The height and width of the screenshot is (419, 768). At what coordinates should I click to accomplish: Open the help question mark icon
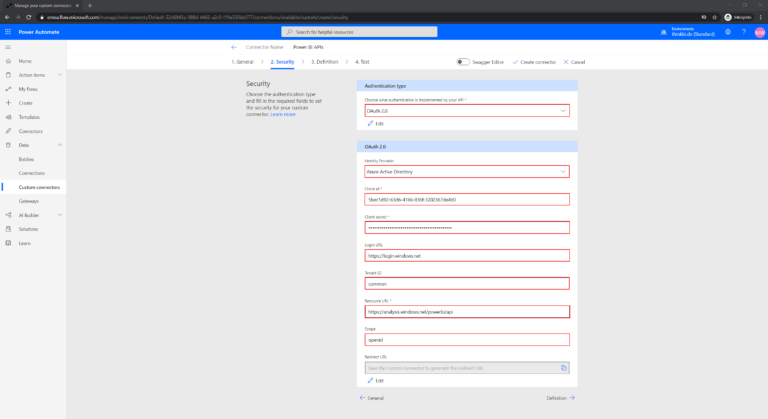[x=743, y=32]
